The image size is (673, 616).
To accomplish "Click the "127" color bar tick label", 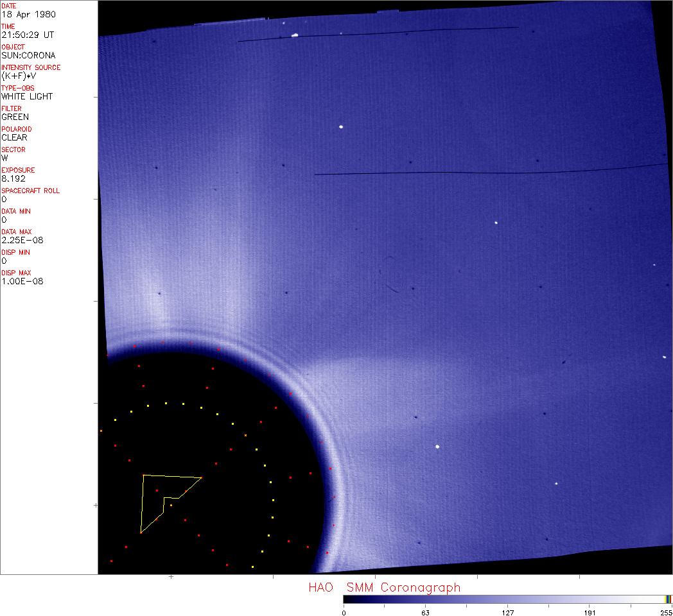I will pos(507,612).
